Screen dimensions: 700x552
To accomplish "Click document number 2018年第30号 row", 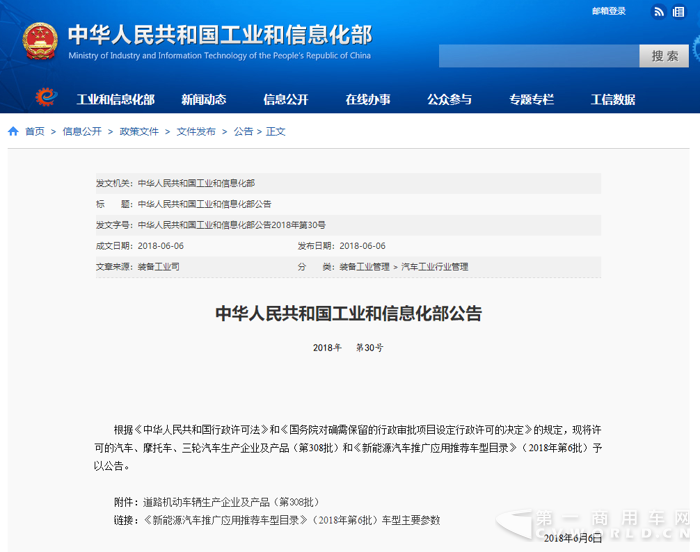I will point(211,225).
